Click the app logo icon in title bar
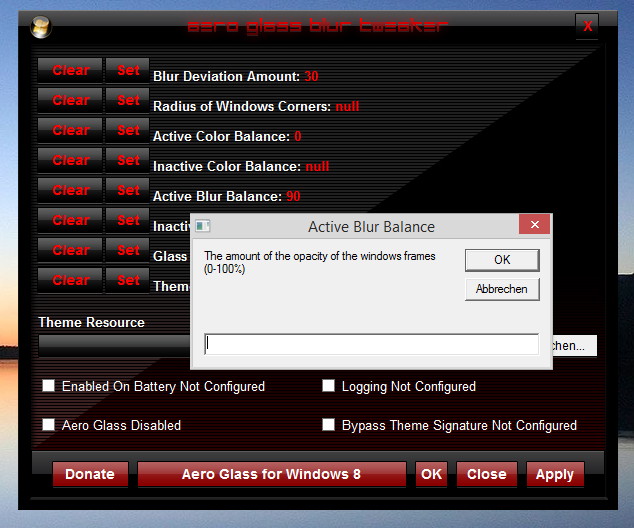 click(x=40, y=27)
